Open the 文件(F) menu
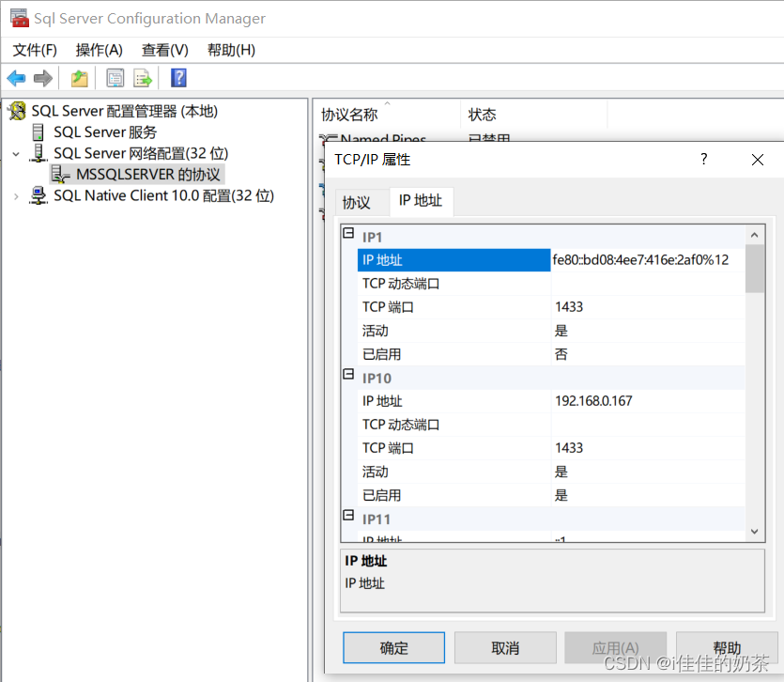The image size is (784, 682). 35,50
